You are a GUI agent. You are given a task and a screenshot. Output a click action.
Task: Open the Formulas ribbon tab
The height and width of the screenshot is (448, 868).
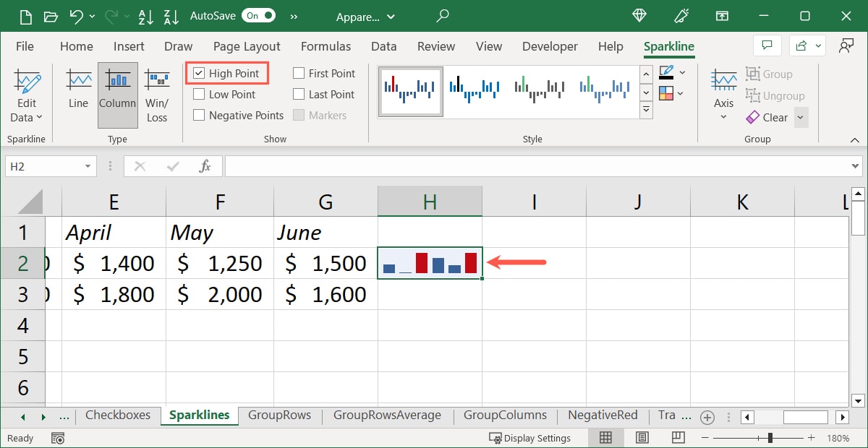[x=325, y=46]
